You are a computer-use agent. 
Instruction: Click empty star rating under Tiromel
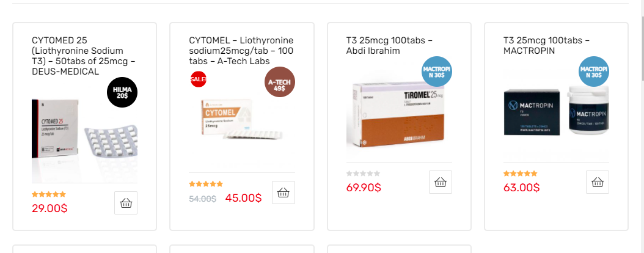pyautogui.click(x=364, y=174)
